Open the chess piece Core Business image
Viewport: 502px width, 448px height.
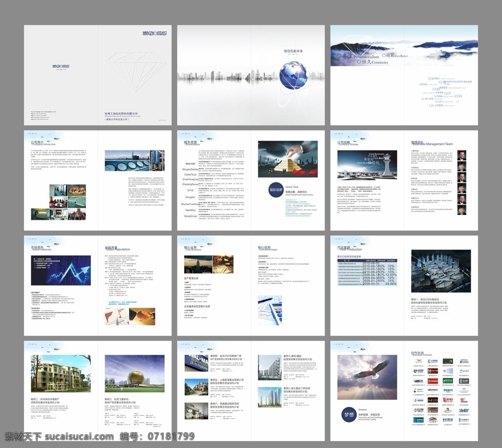tap(367, 165)
